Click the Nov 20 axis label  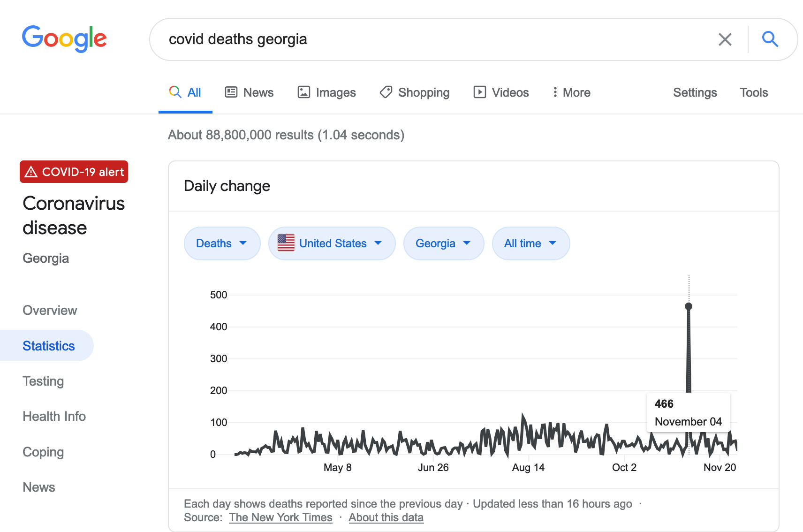tap(720, 467)
